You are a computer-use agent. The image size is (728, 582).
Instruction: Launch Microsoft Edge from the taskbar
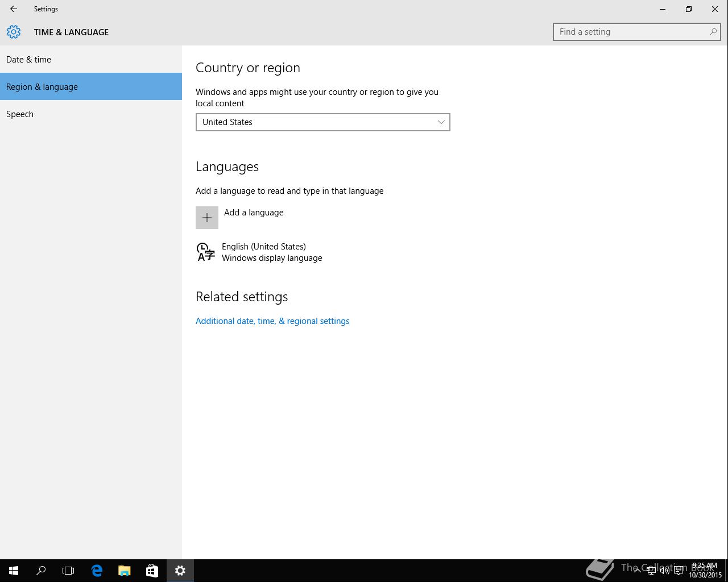tap(97, 571)
